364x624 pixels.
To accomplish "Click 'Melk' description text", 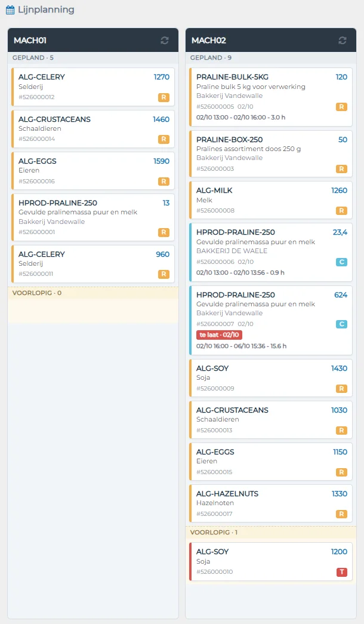I will click(x=204, y=200).
